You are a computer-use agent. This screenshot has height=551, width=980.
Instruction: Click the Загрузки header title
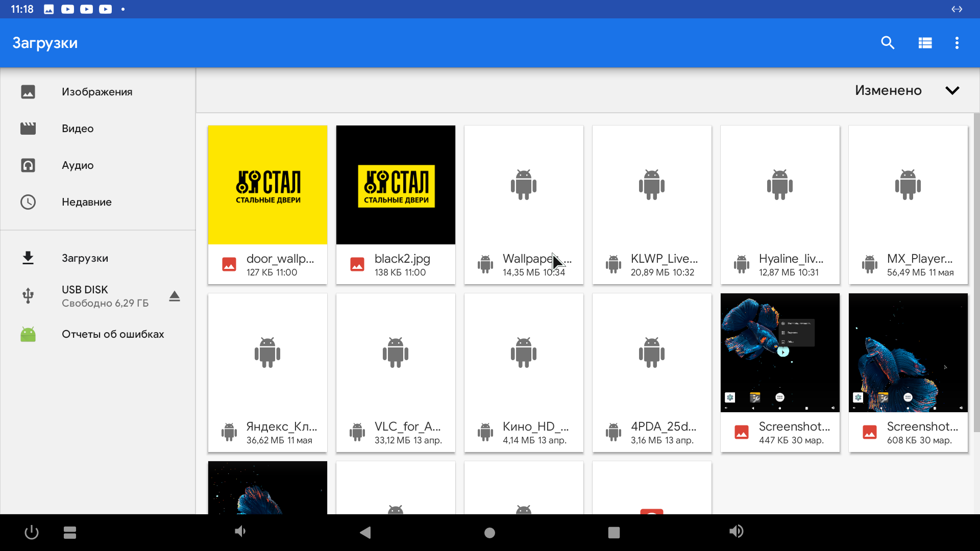click(45, 43)
